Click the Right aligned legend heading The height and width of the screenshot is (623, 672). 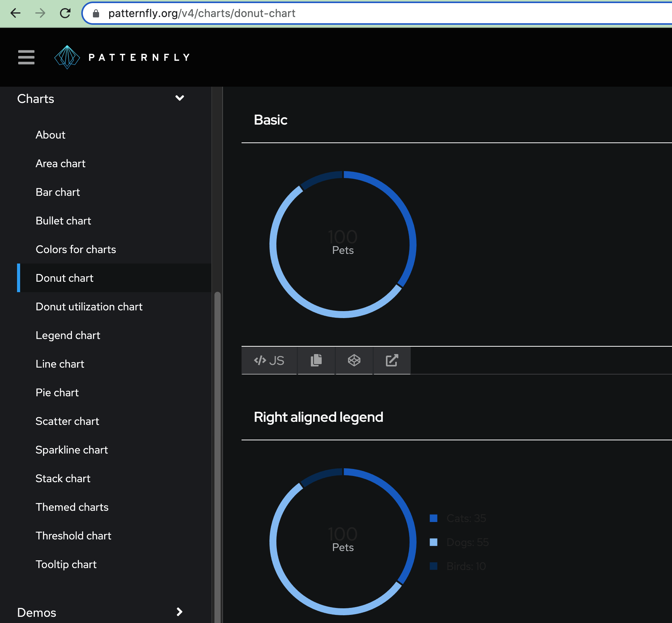click(319, 417)
